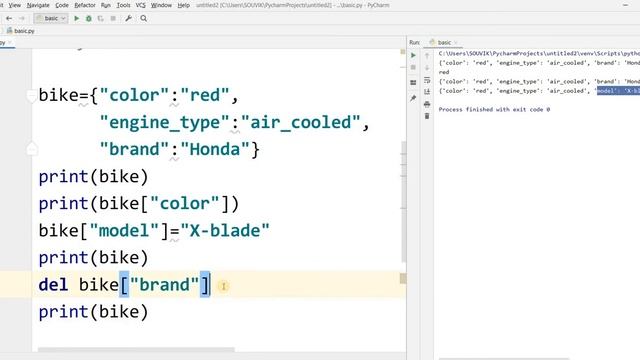Click the "brand":"Honda"} line

click(180, 149)
